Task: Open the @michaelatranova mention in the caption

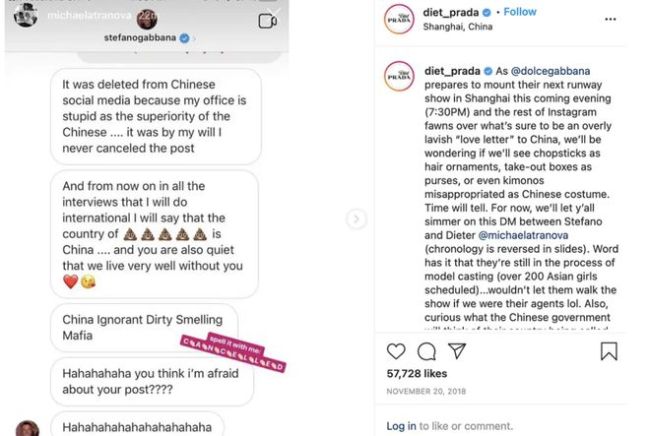Action: click(523, 235)
